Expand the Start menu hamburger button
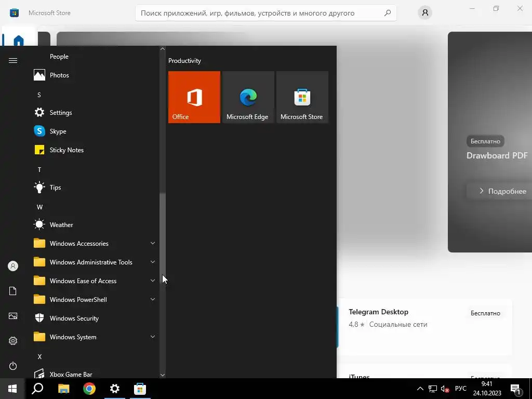Screen dimensions: 532x399 pyautogui.click(x=13, y=60)
